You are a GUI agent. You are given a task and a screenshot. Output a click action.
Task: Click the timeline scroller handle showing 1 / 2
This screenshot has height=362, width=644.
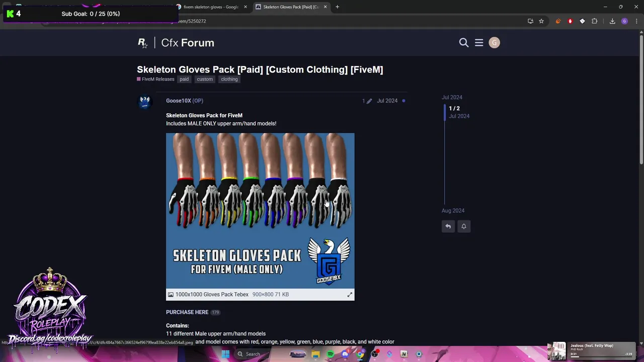point(458,112)
